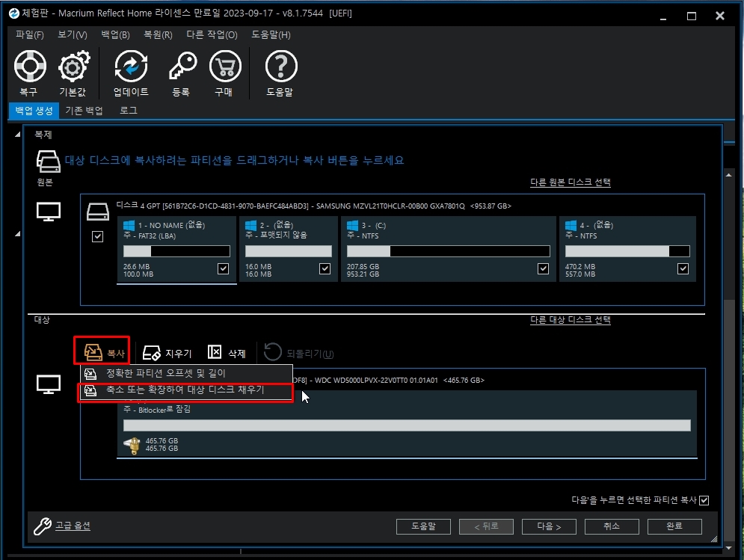
Task: Switch to the Log (로그) tab
Action: pos(128,111)
